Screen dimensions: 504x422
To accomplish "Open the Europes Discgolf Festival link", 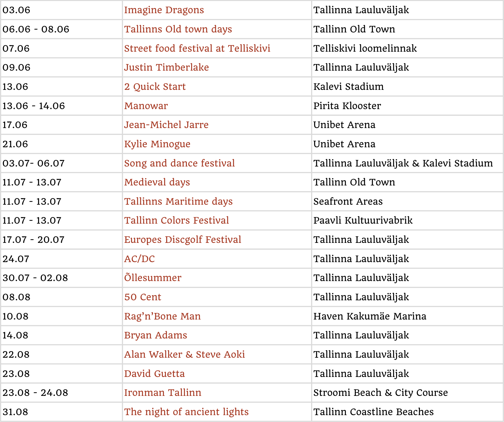I will 183,240.
